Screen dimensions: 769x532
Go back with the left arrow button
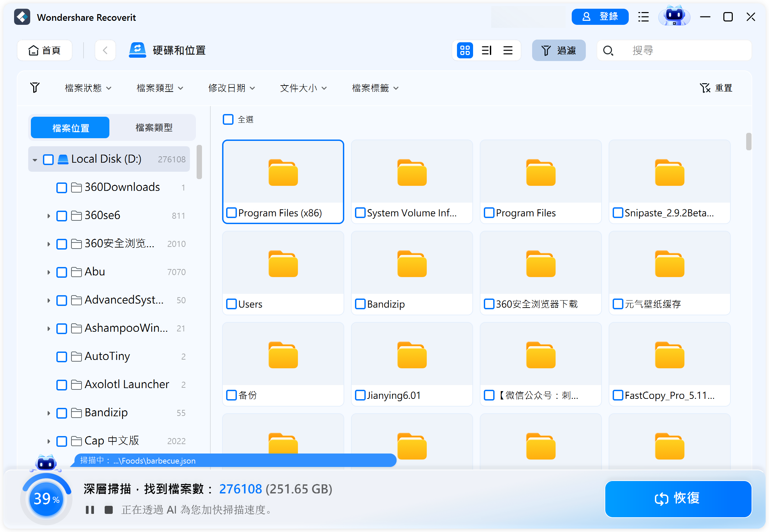[105, 50]
